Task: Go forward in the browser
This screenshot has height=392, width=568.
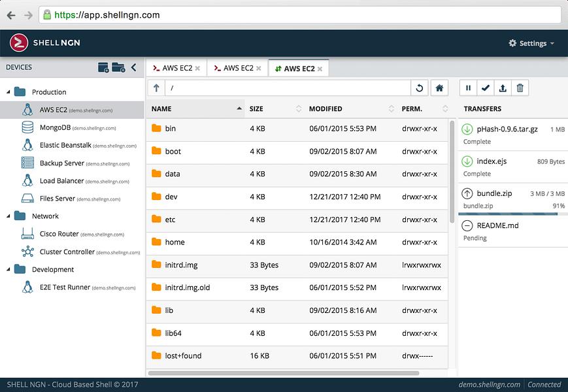Action: 28,15
